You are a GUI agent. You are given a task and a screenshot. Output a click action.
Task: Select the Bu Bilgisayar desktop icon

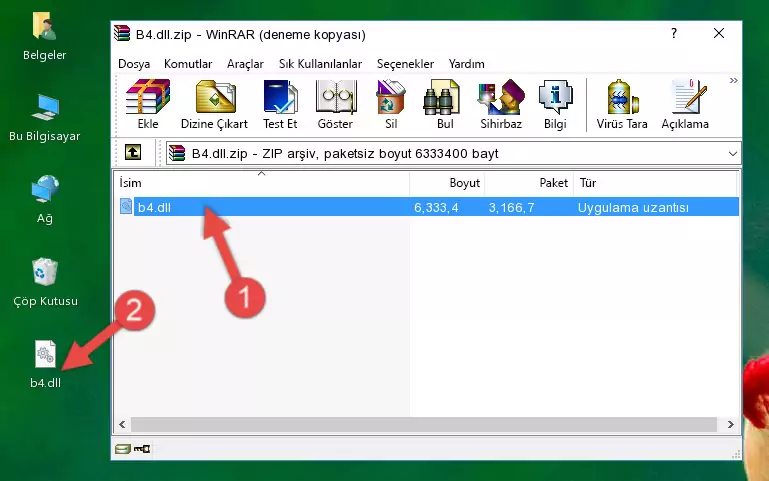click(x=45, y=118)
